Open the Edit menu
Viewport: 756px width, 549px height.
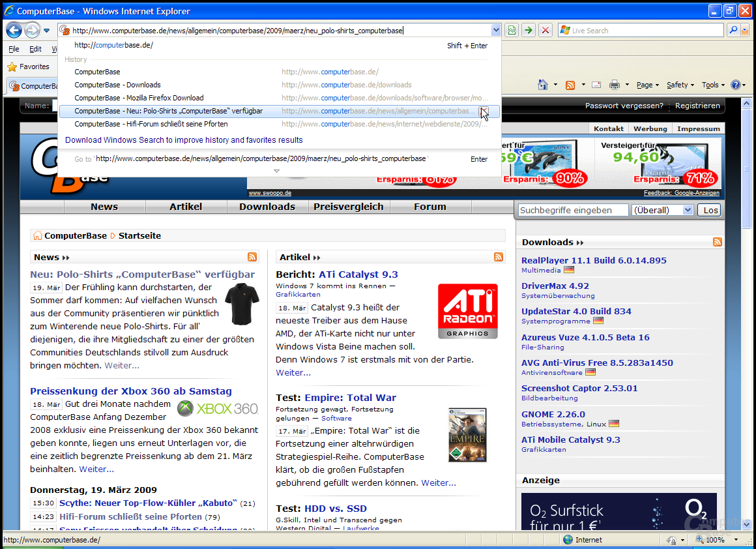[35, 49]
